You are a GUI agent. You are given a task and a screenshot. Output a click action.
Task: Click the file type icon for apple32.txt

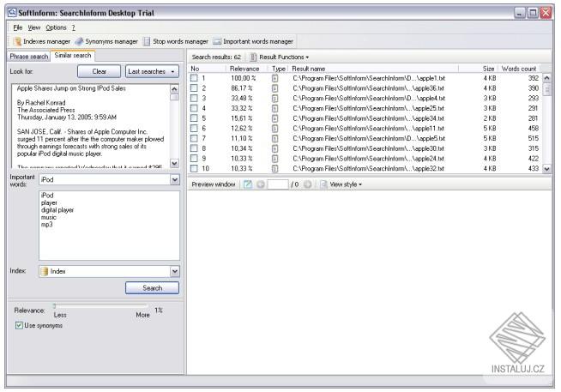click(x=274, y=168)
